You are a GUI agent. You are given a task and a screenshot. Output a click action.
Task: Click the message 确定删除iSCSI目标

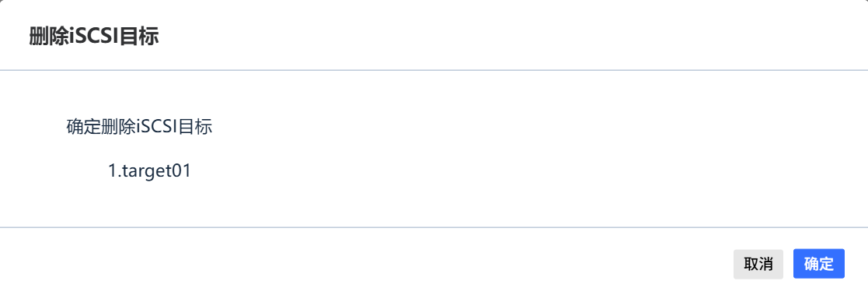pos(139,126)
